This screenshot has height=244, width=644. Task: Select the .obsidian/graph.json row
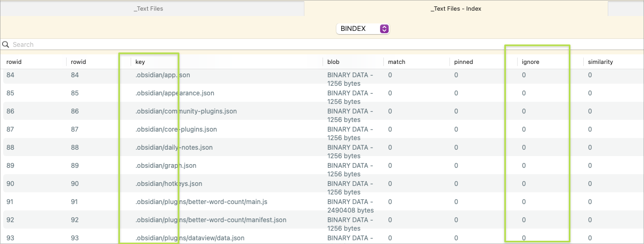click(x=166, y=166)
